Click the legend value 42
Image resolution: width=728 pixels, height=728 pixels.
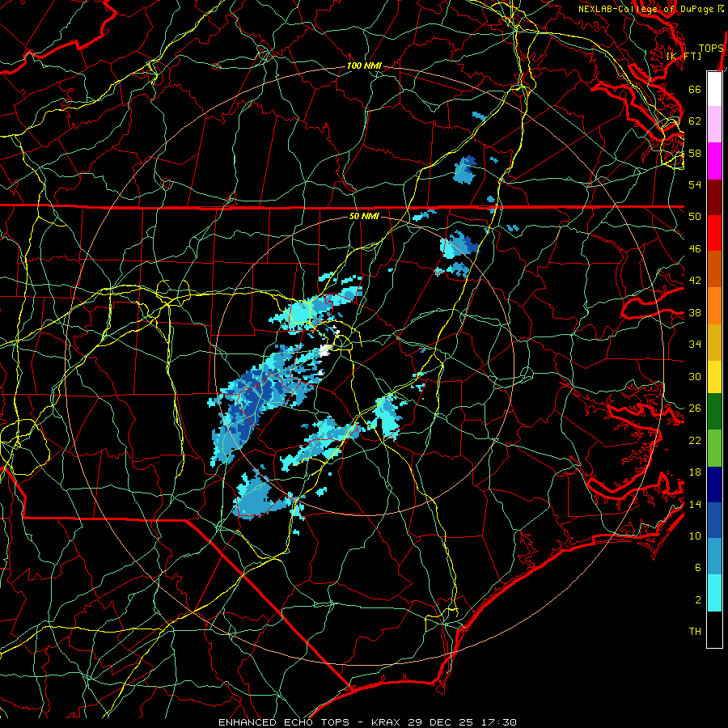pyautogui.click(x=695, y=281)
